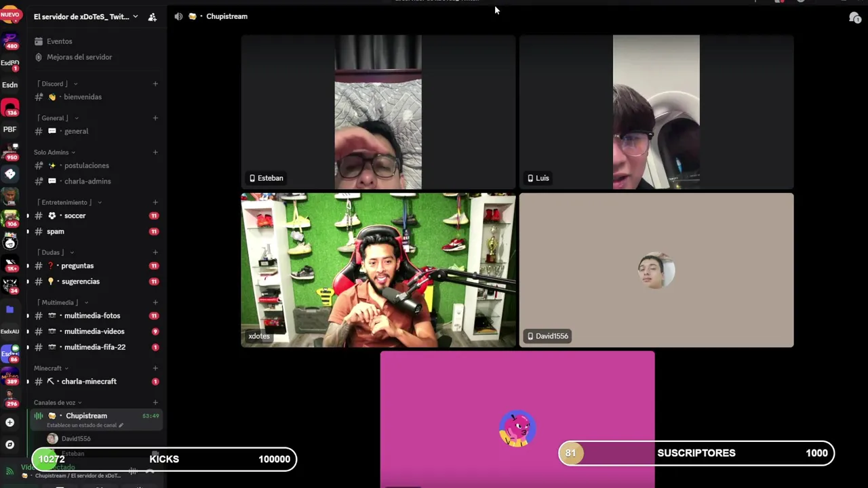Add channel to Dudas category
Image resolution: width=868 pixels, height=488 pixels.
coord(155,252)
